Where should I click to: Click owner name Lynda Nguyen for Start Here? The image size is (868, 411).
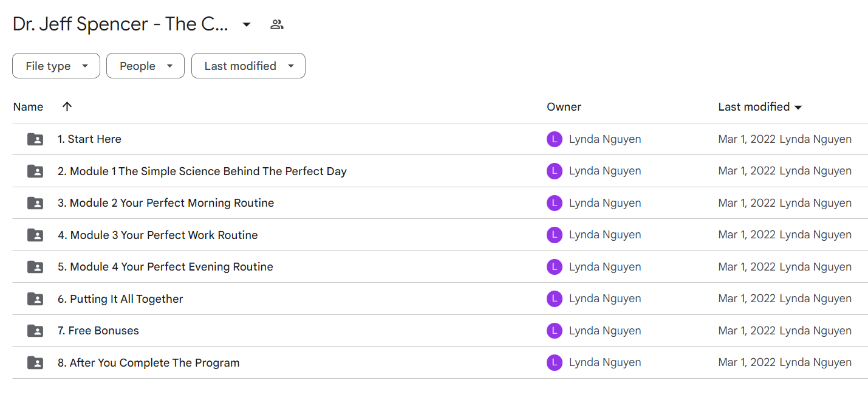605,139
